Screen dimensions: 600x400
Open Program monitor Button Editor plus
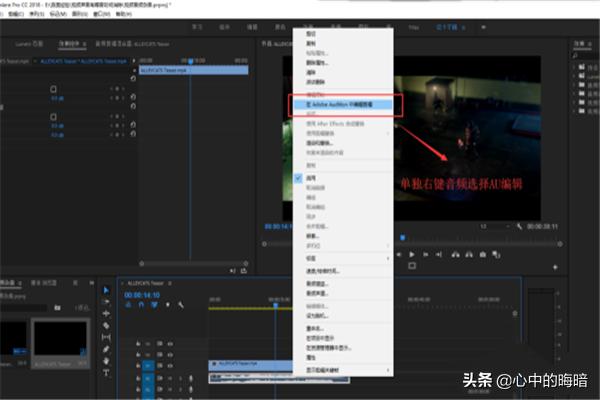[x=555, y=267]
